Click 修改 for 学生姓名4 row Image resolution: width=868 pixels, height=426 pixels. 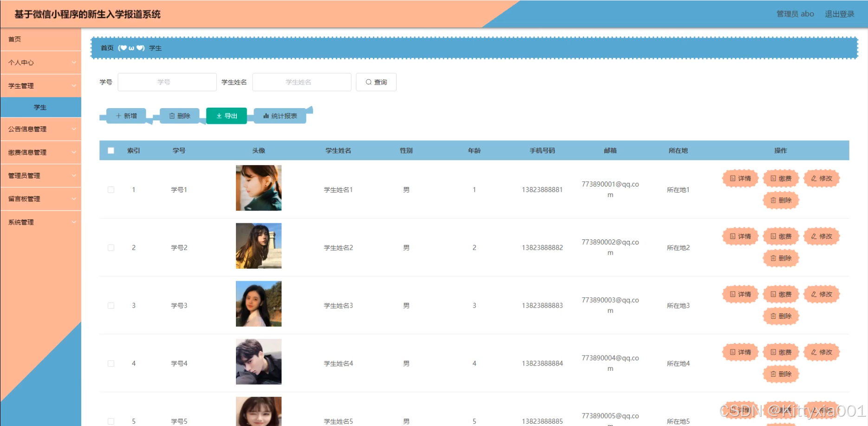[x=822, y=352]
